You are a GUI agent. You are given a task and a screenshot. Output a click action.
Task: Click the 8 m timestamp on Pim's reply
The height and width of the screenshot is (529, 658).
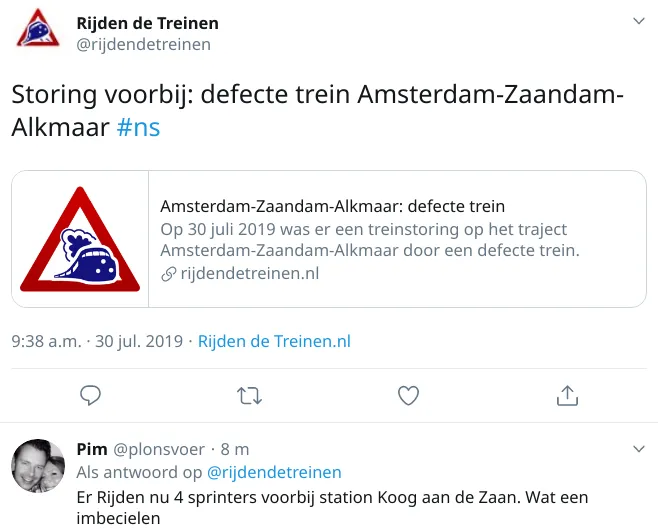click(x=235, y=449)
